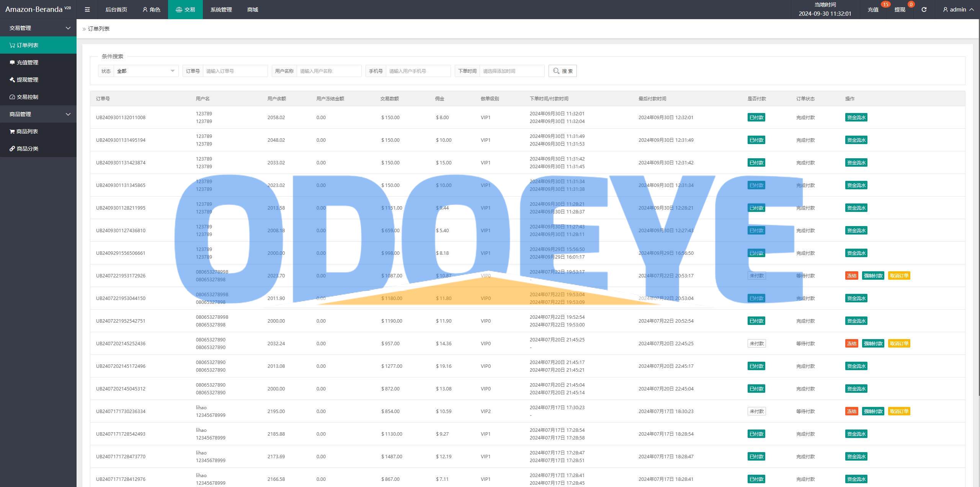980x487 pixels.
Task: Click the 当地时间 clock display
Action: pyautogui.click(x=825, y=10)
